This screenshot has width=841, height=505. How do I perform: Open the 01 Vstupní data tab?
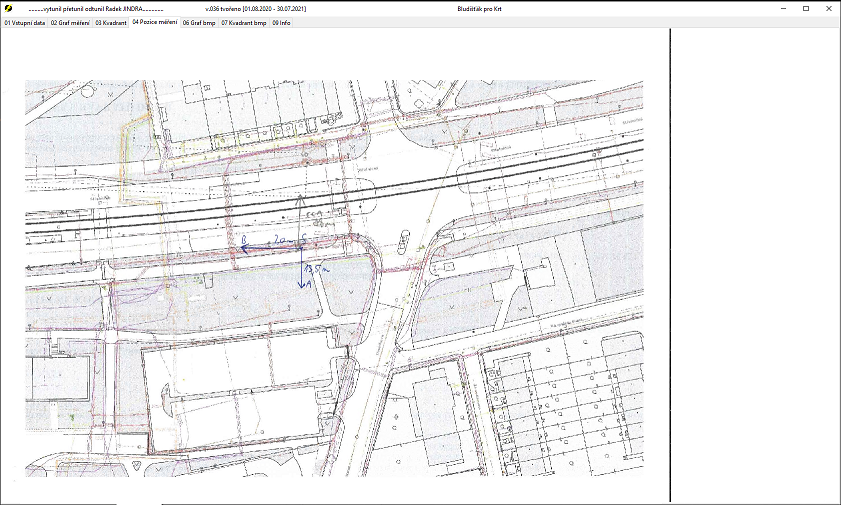point(25,22)
